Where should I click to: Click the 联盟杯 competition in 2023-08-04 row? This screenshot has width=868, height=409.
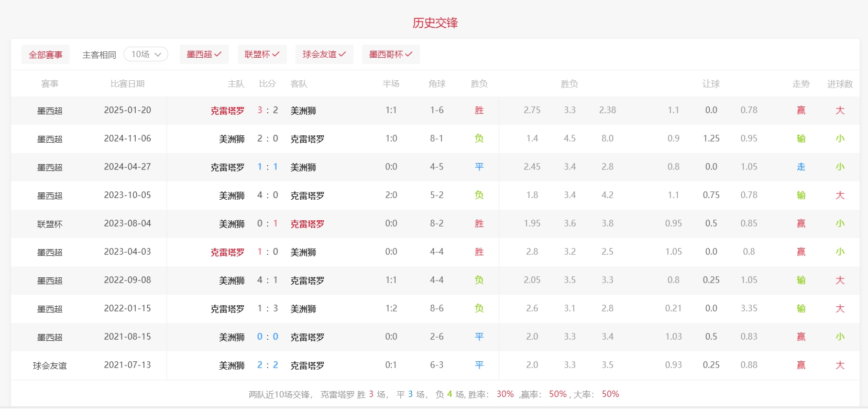(50, 224)
